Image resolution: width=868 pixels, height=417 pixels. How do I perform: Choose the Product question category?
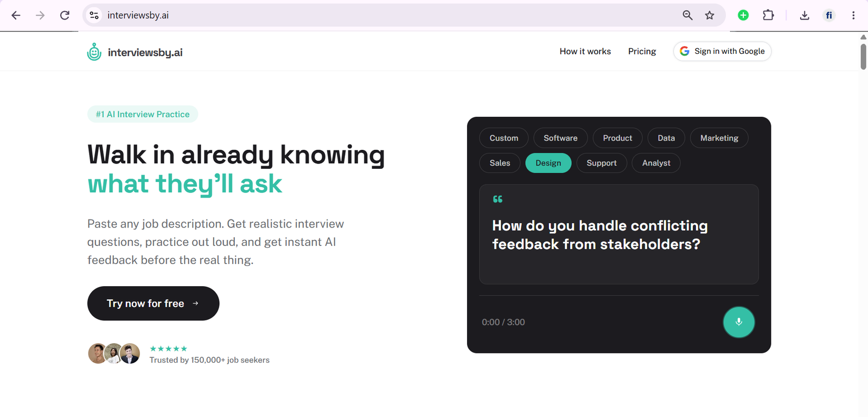pos(617,138)
